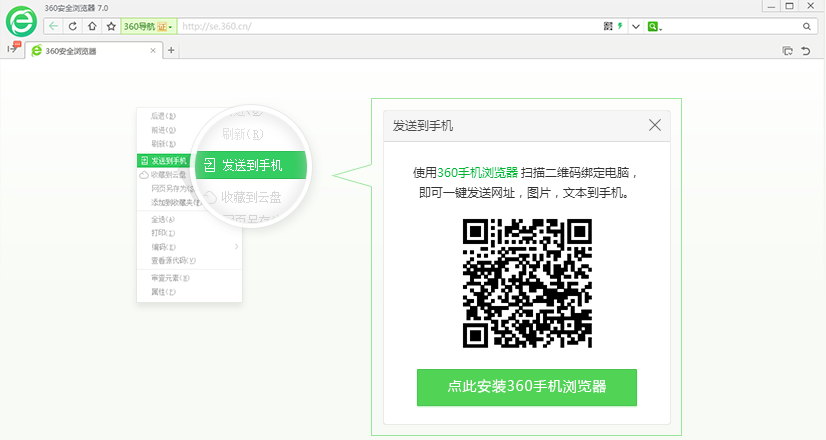This screenshot has height=440, width=826.
Task: Click the browser back arrow button
Action: pos(54,26)
